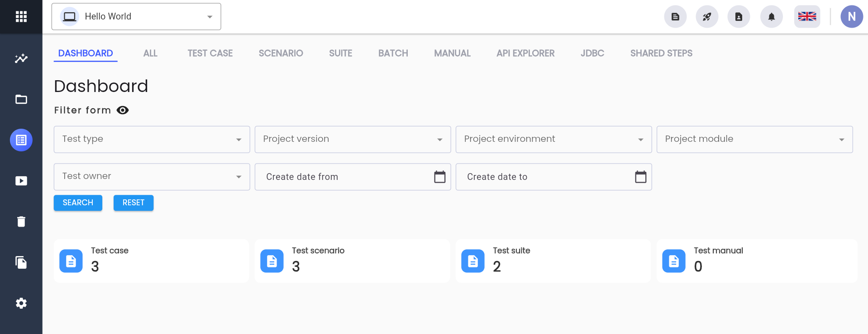The width and height of the screenshot is (868, 334).
Task: Open the notifications bell
Action: (772, 17)
